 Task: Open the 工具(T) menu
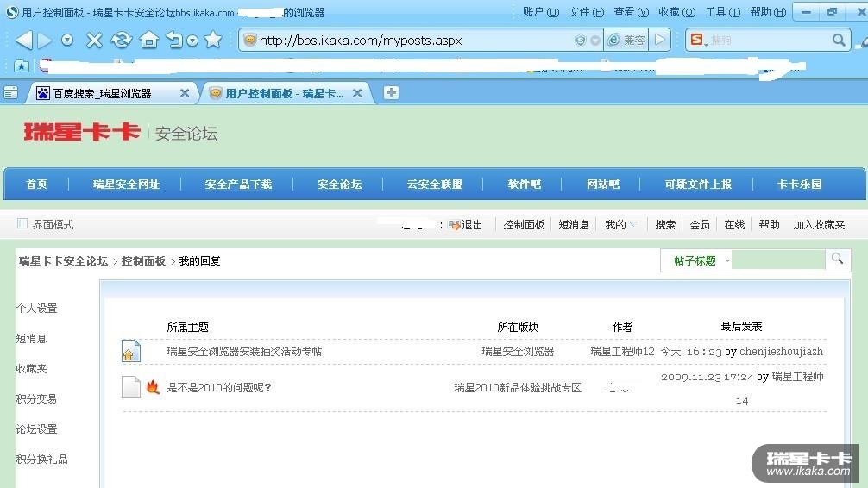coord(722,11)
